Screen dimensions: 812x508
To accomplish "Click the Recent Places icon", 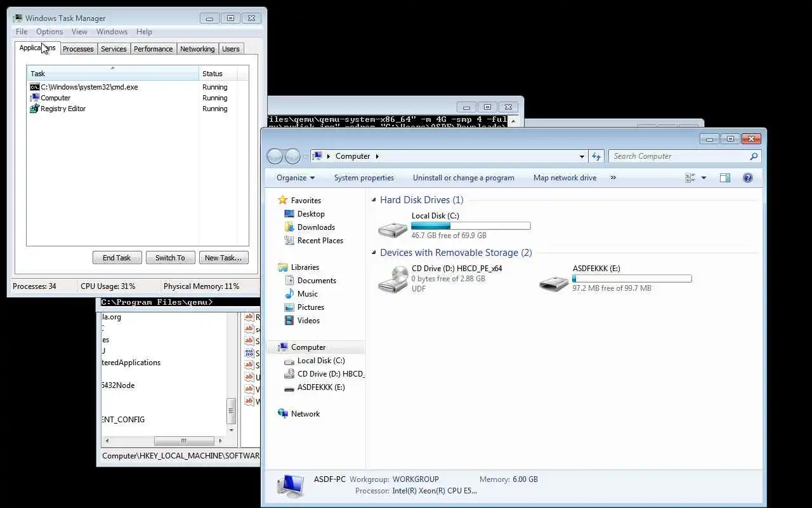I will pos(289,241).
